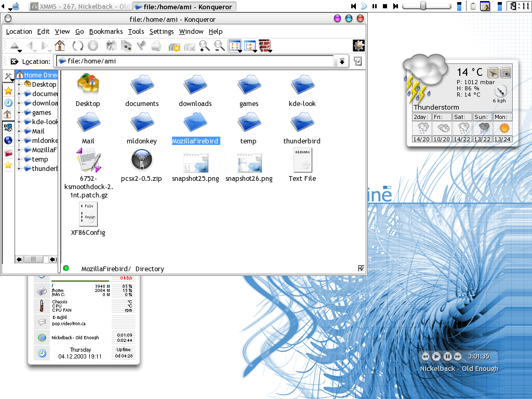
Task: Expand Mail node in sidebar tree
Action: (x=19, y=131)
